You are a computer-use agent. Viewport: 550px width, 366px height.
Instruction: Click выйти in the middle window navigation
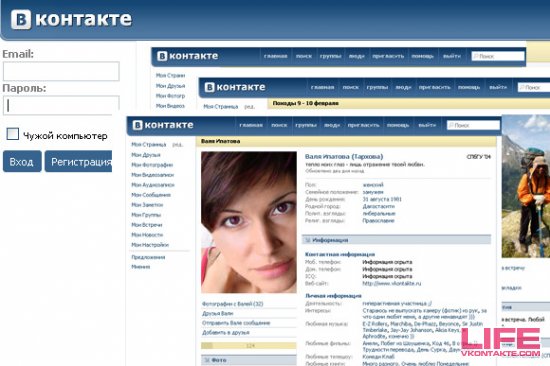498,87
